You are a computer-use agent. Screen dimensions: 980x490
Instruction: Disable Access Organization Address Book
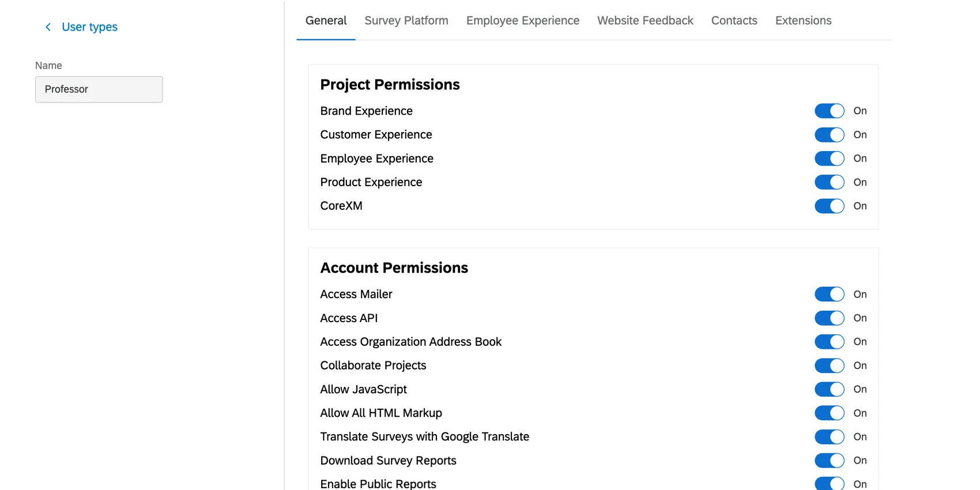[829, 341]
